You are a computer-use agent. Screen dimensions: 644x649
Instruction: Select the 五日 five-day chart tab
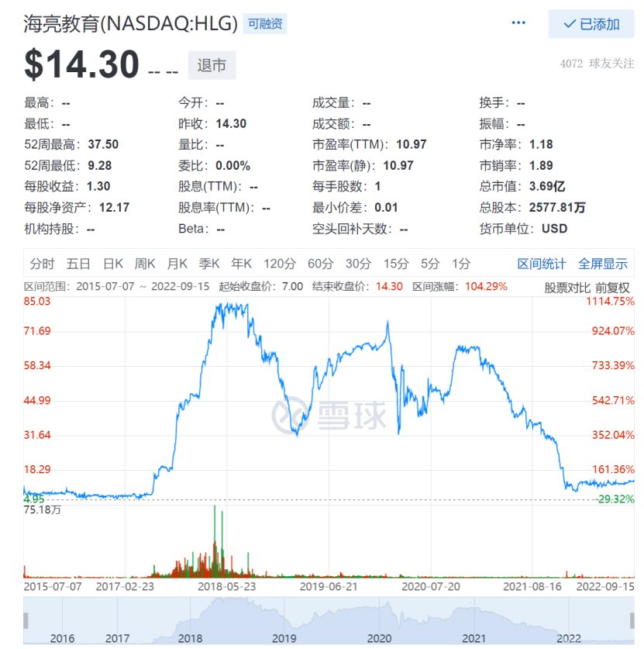click(x=78, y=264)
